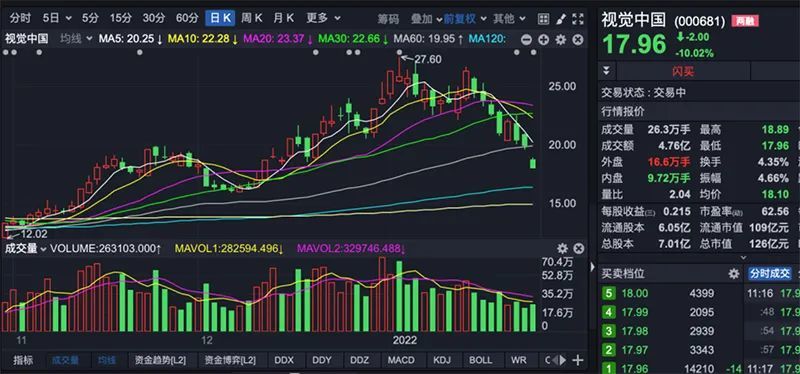The width and height of the screenshot is (800, 374).
Task: Toggle the MACD indicator
Action: pos(401,360)
